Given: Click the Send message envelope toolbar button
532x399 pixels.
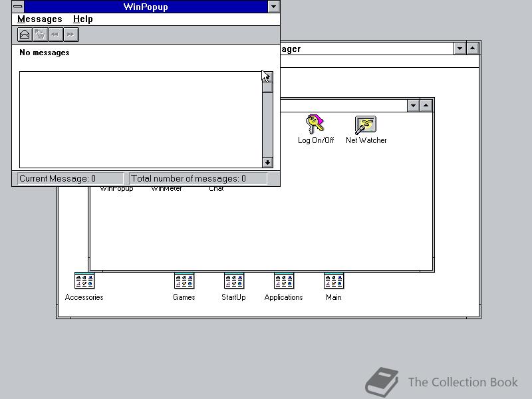Looking at the screenshot, I should tap(25, 35).
